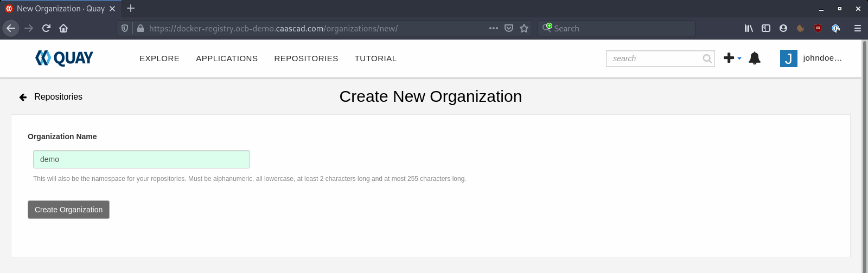The image size is (868, 273).
Task: Open the Tutorial navigation link
Action: point(375,58)
